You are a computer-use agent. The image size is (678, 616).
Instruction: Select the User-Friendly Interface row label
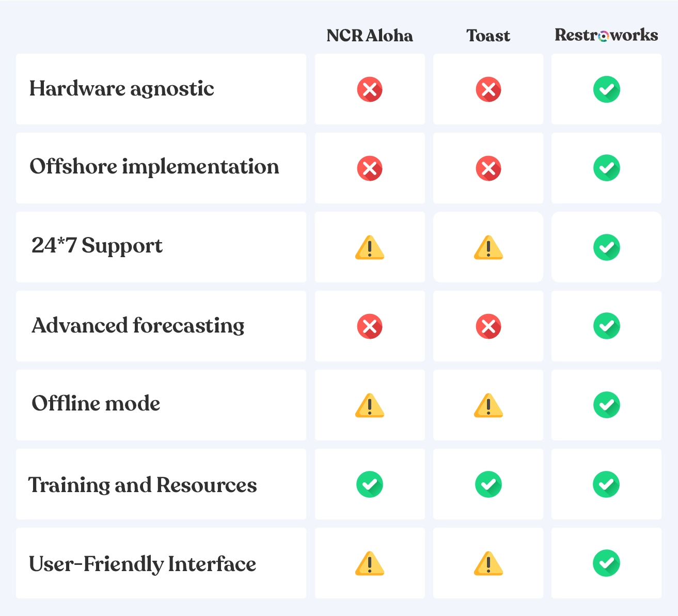(143, 564)
